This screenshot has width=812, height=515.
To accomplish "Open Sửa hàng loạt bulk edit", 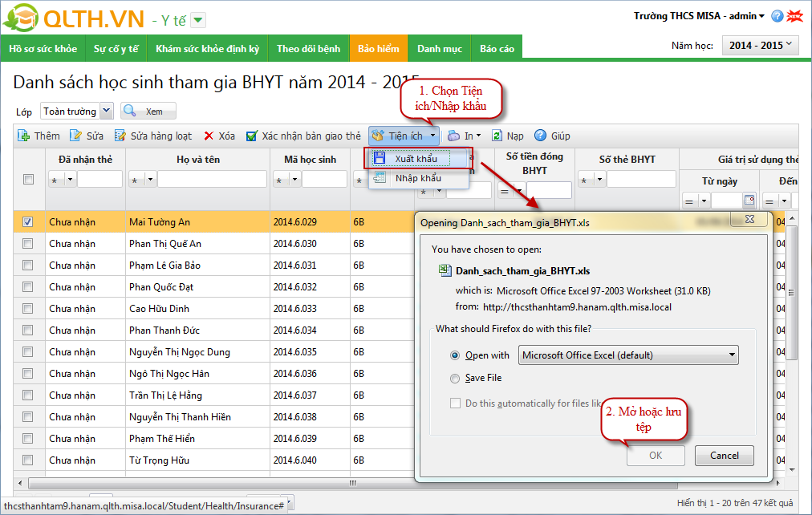I will [x=120, y=136].
